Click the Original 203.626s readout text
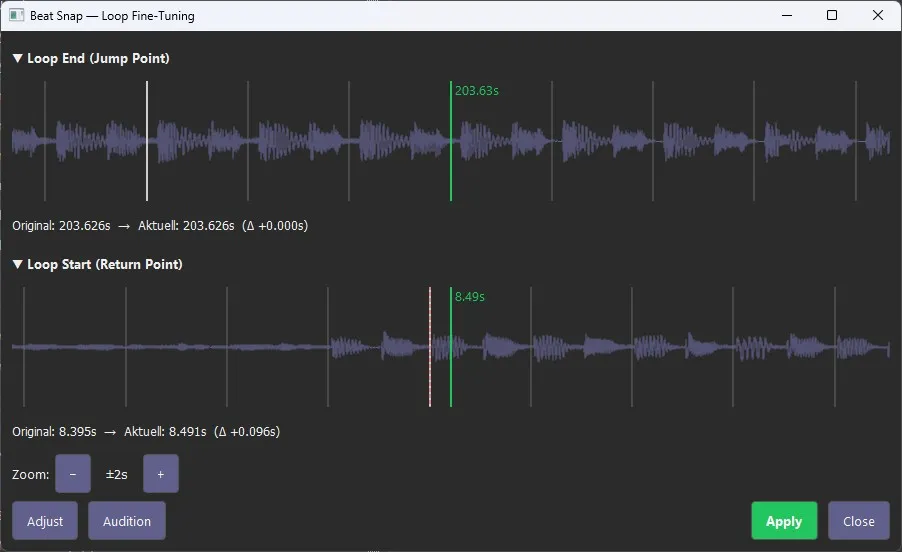Viewport: 902px width, 552px height. (x=160, y=226)
